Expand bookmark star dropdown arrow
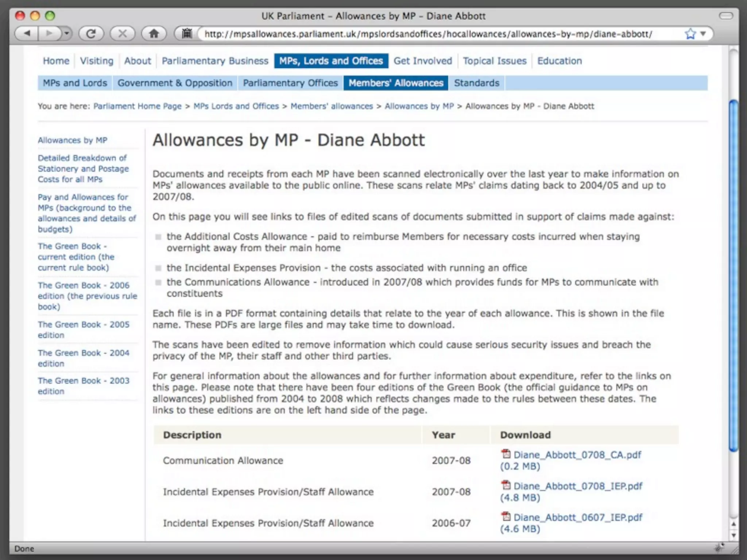 [703, 34]
